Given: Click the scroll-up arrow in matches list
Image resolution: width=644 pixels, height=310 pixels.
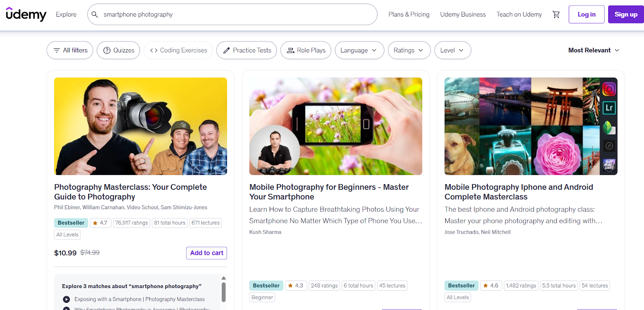Looking at the screenshot, I should point(224,278).
